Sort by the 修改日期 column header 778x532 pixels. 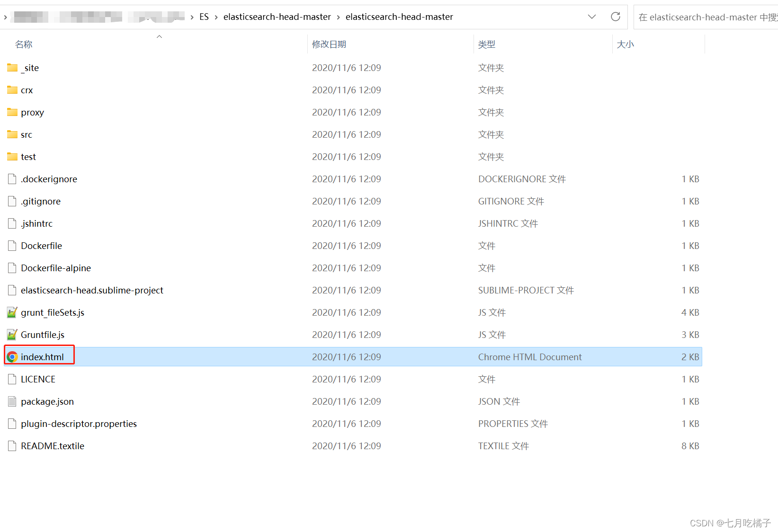coord(329,44)
